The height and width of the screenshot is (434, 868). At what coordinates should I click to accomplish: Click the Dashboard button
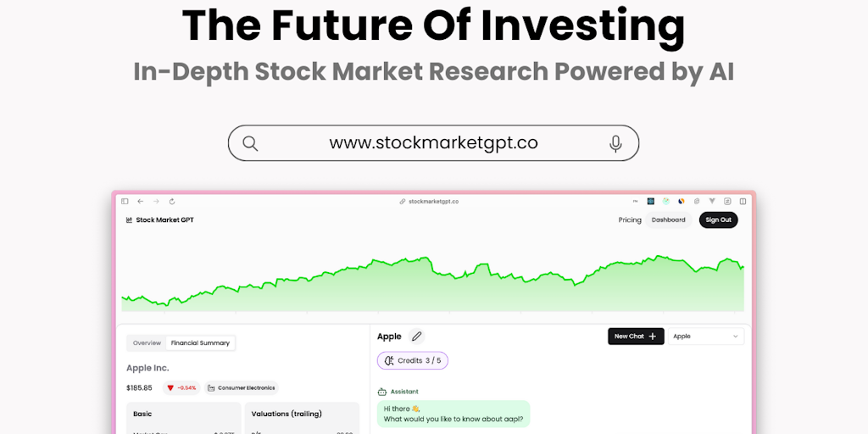pyautogui.click(x=669, y=220)
